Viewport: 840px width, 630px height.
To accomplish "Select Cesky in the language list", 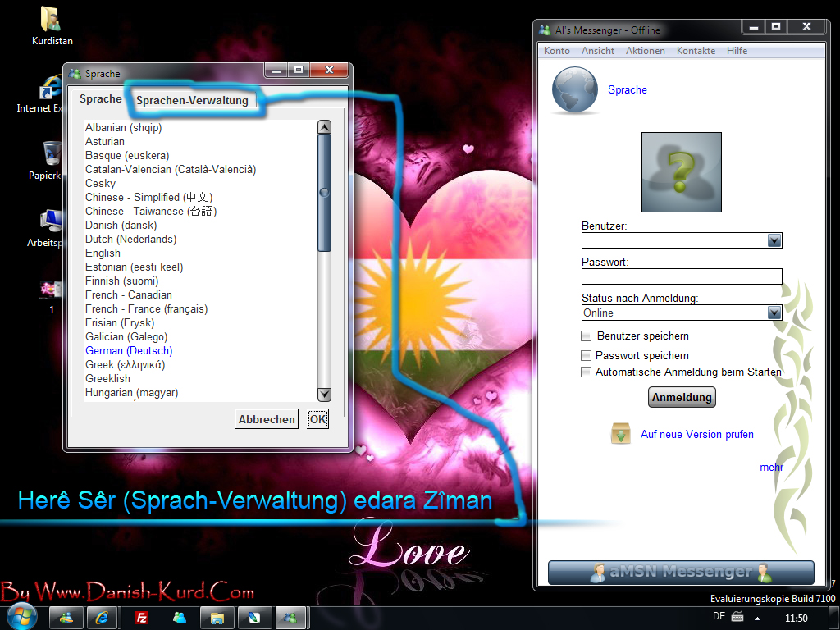I will coord(100,183).
